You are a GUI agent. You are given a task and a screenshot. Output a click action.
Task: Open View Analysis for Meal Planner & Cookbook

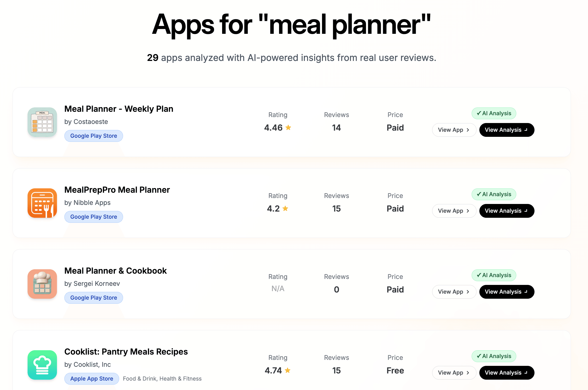coord(507,292)
